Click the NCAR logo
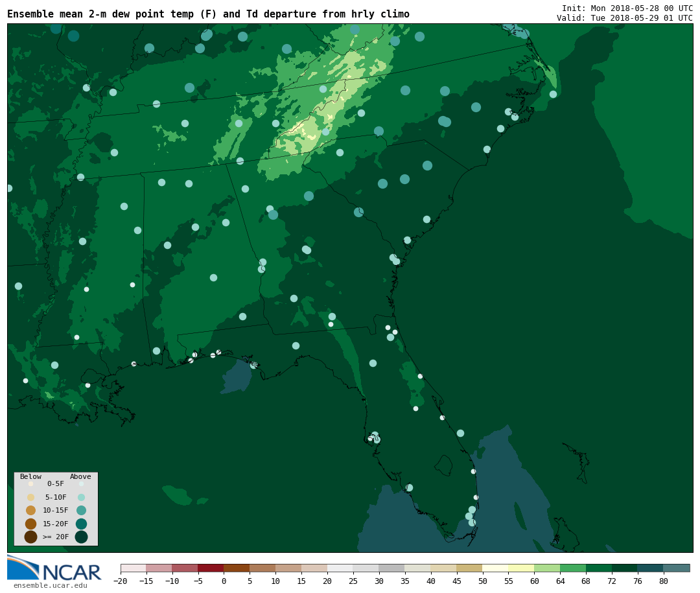700x593 pixels. click(54, 568)
